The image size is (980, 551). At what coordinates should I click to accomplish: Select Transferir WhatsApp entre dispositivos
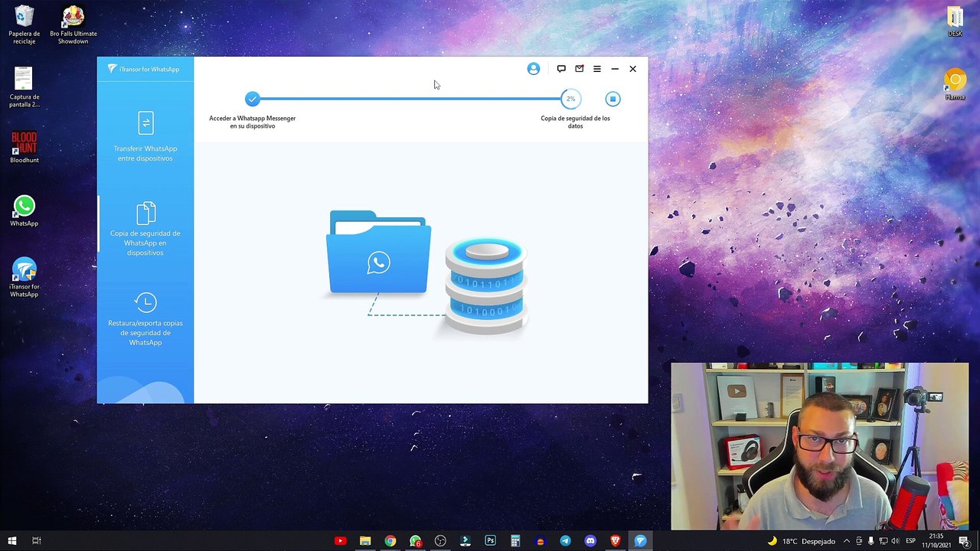click(x=145, y=137)
